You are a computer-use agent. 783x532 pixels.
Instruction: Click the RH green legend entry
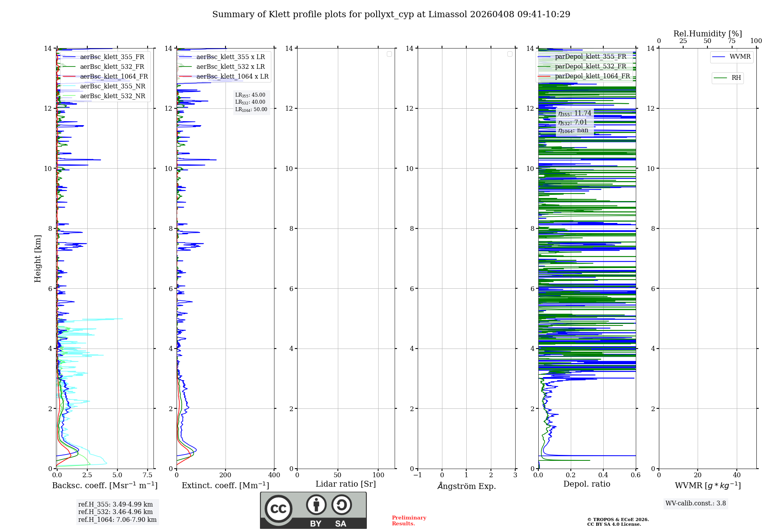727,78
